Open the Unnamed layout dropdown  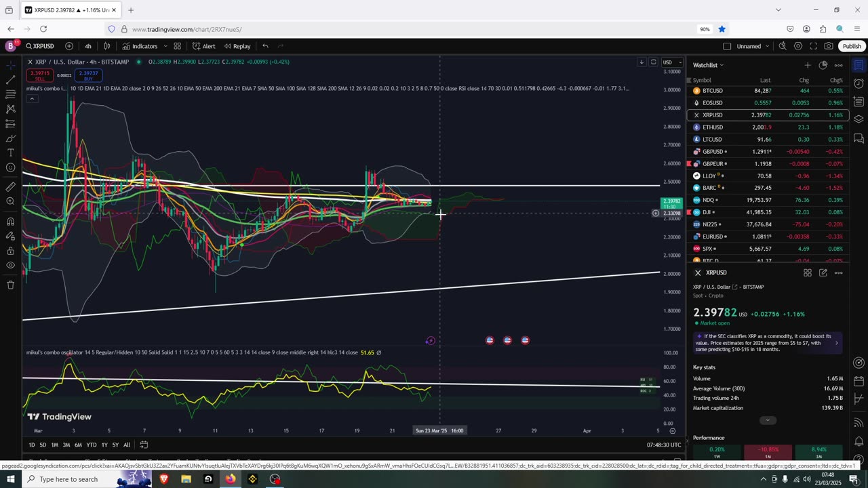[753, 46]
